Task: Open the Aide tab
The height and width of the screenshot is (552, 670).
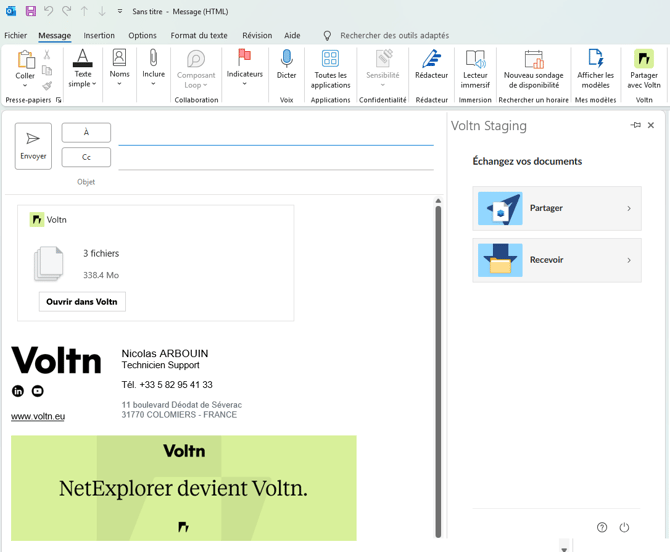Action: (x=292, y=35)
